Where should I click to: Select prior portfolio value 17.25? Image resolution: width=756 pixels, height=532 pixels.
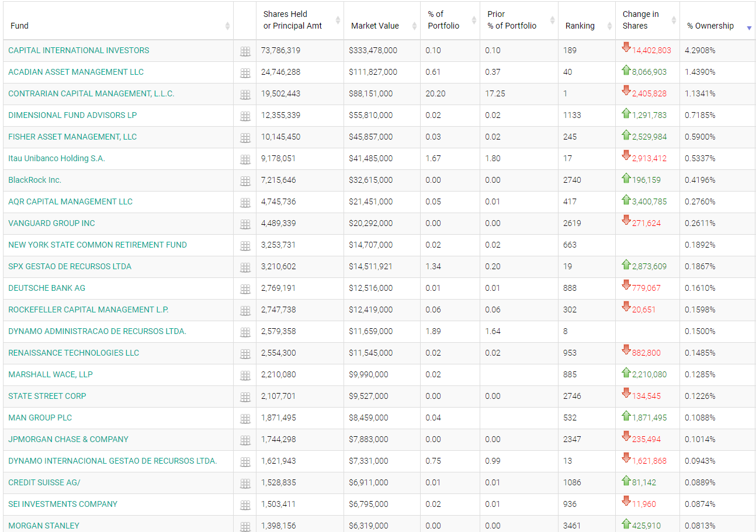click(495, 93)
